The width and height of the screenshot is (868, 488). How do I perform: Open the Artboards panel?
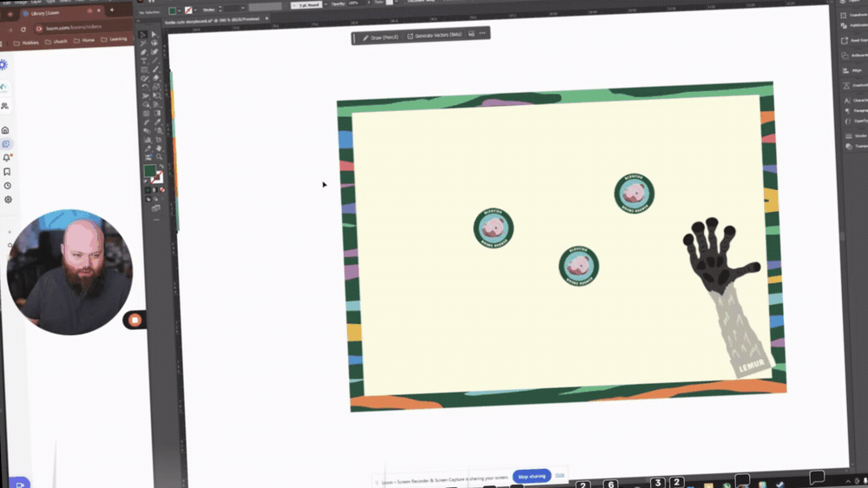pyautogui.click(x=853, y=56)
